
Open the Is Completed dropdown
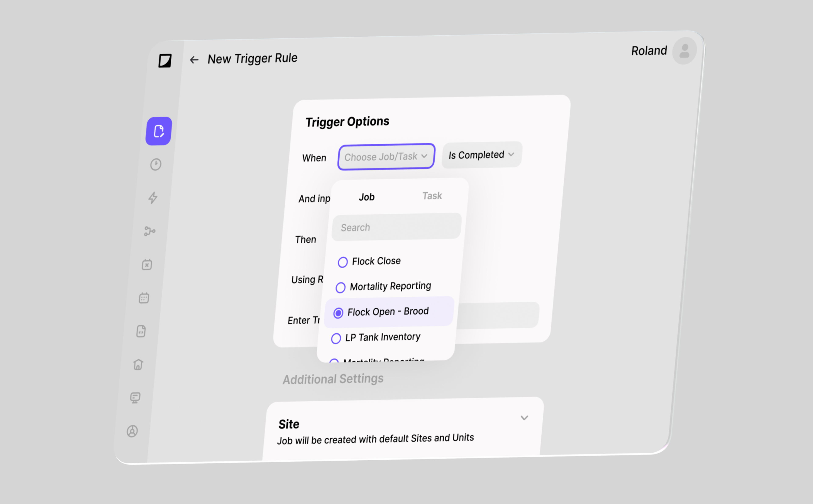[482, 155]
